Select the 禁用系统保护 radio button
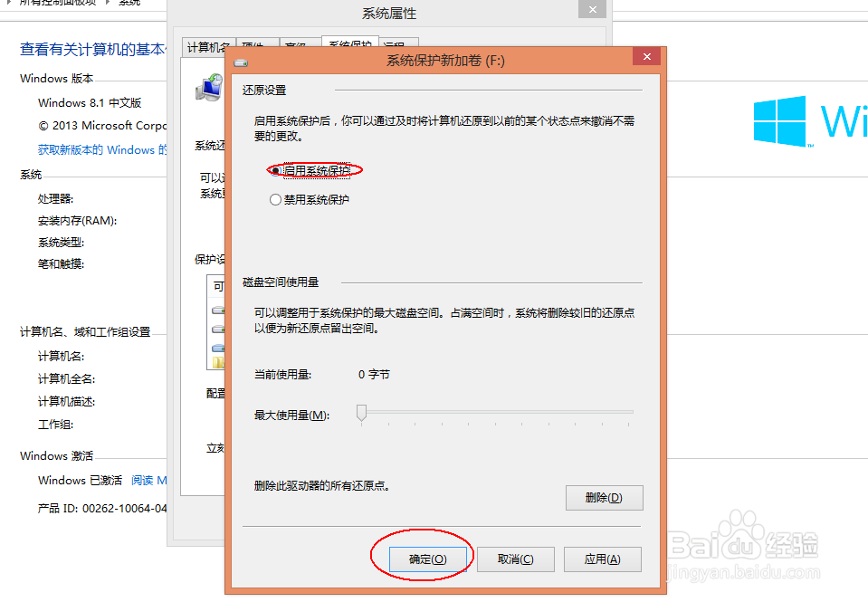The image size is (868, 602). (275, 198)
